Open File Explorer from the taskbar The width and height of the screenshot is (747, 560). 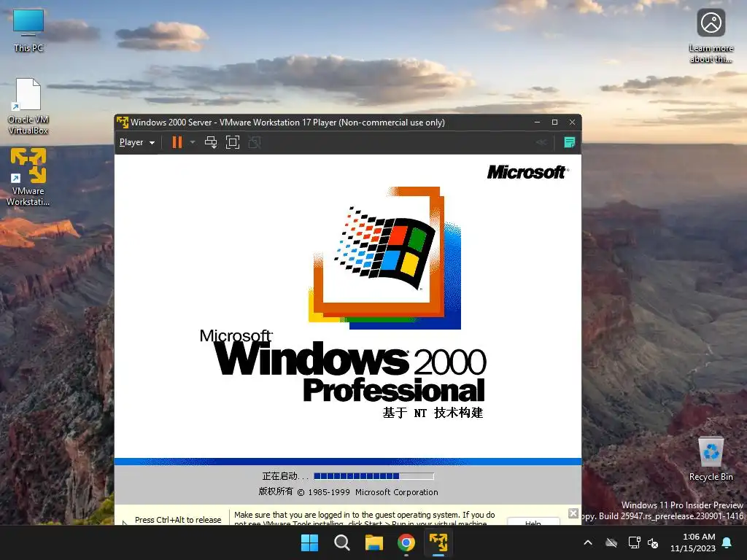pos(374,542)
